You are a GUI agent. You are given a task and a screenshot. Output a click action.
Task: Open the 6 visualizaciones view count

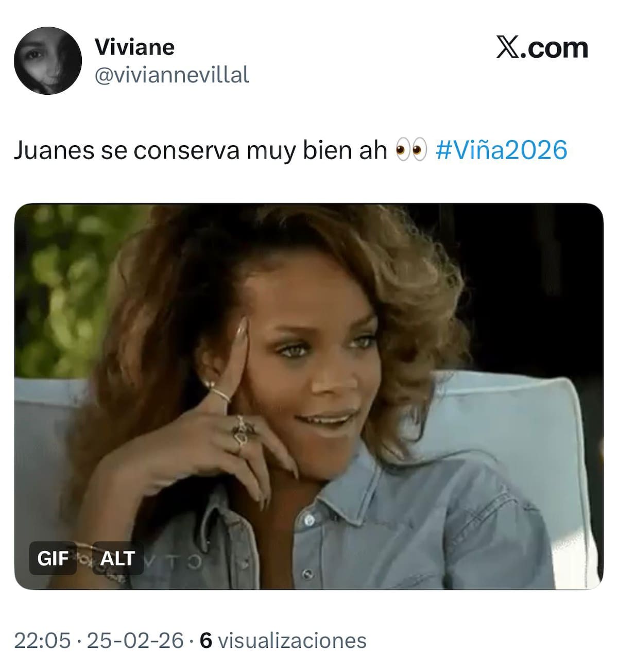click(283, 640)
